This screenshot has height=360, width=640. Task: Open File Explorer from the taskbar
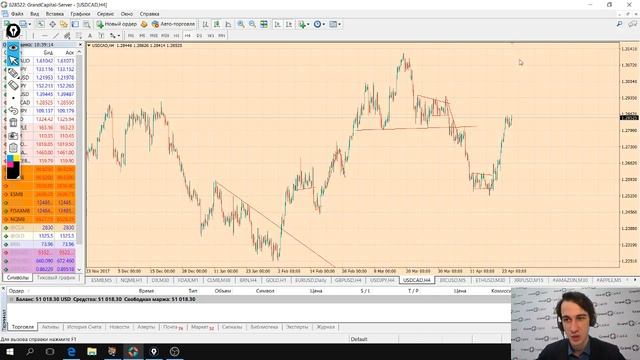point(92,351)
